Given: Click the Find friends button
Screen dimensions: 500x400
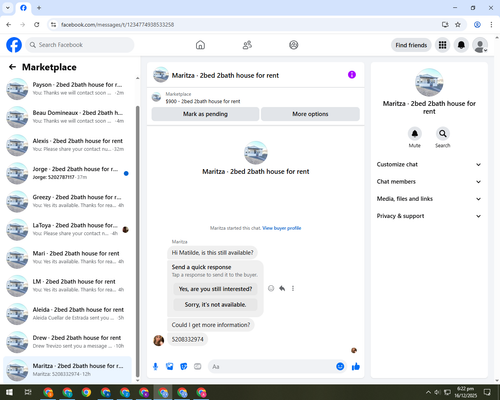Looking at the screenshot, I should point(411,45).
